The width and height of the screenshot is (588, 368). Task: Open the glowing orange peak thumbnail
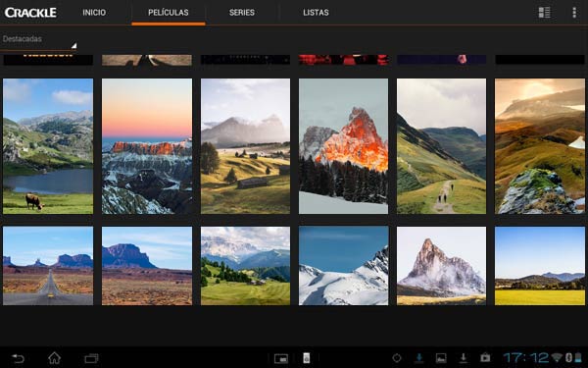pyautogui.click(x=343, y=146)
